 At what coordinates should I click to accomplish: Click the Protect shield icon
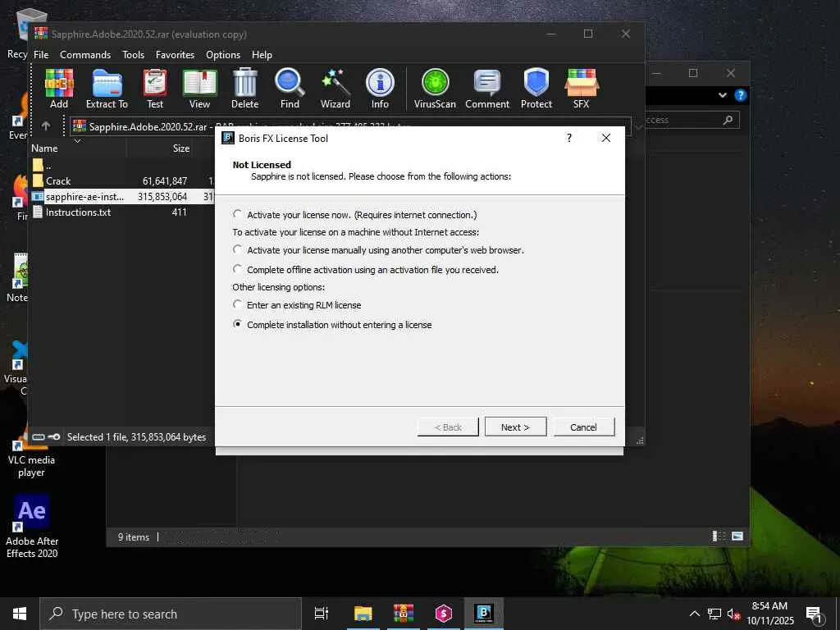pyautogui.click(x=536, y=89)
